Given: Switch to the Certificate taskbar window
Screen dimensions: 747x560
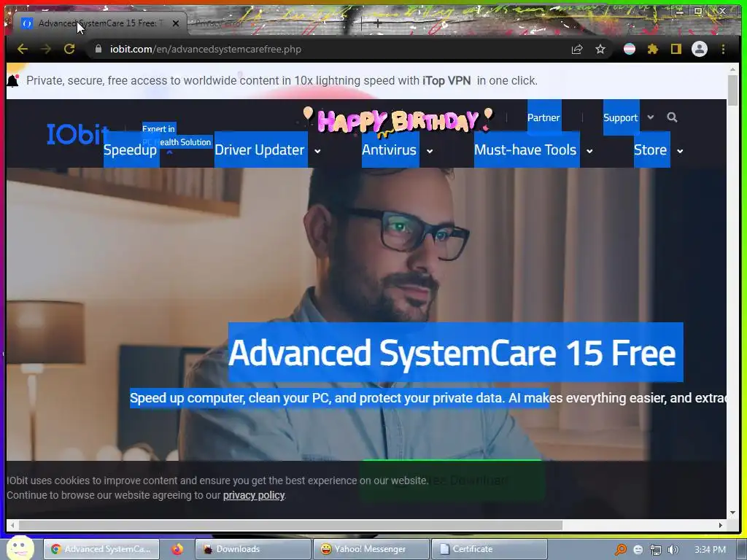Looking at the screenshot, I should tap(489, 549).
